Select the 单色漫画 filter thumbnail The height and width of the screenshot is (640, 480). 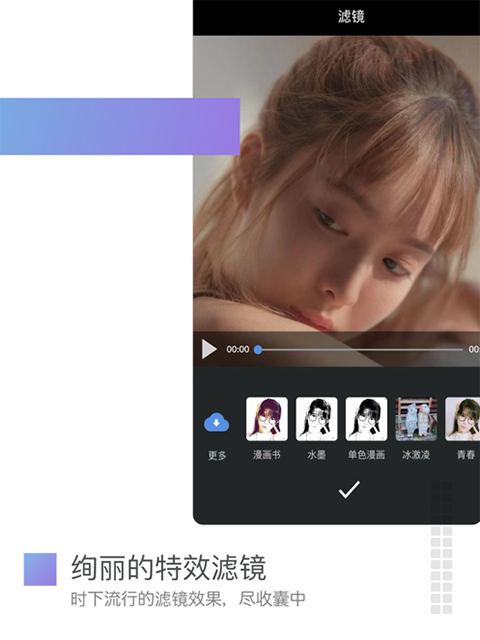366,419
